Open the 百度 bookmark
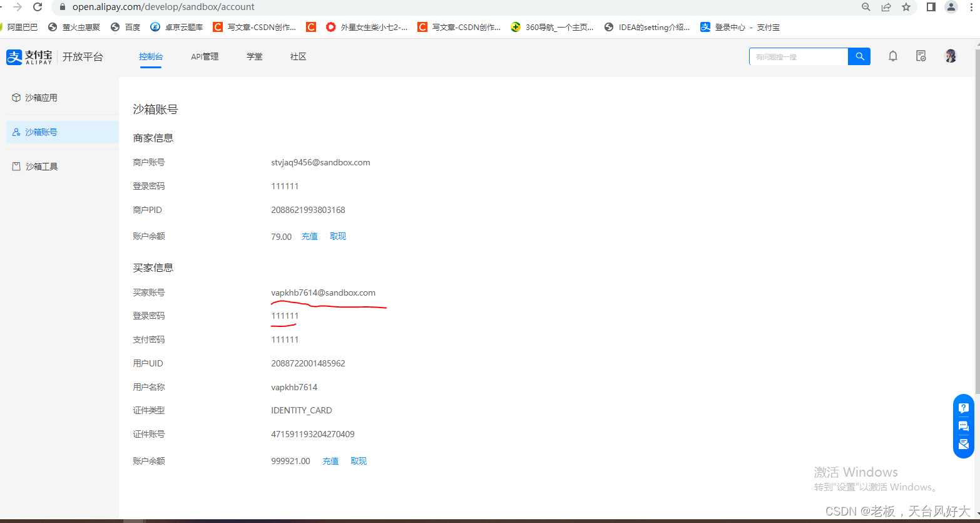Image resolution: width=980 pixels, height=523 pixels. (125, 27)
